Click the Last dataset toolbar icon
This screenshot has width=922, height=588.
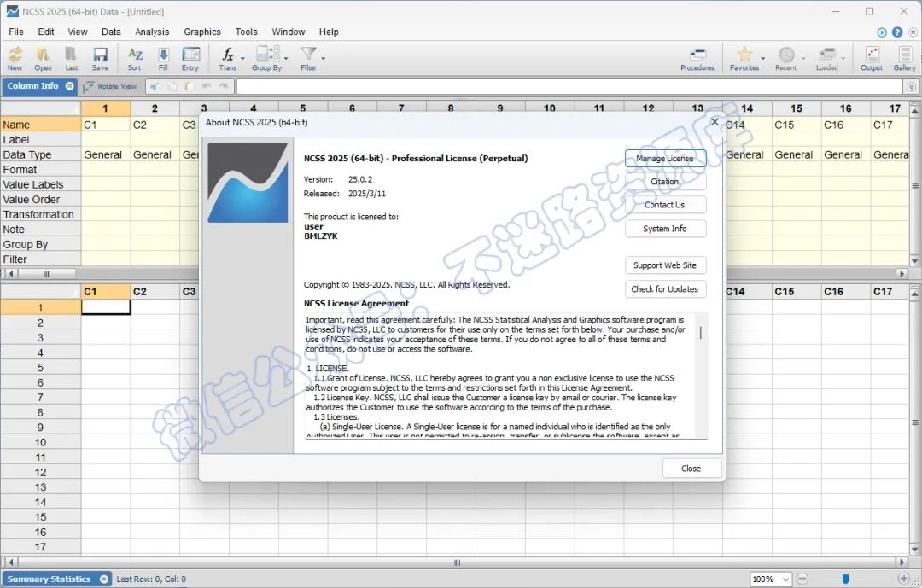pos(71,58)
